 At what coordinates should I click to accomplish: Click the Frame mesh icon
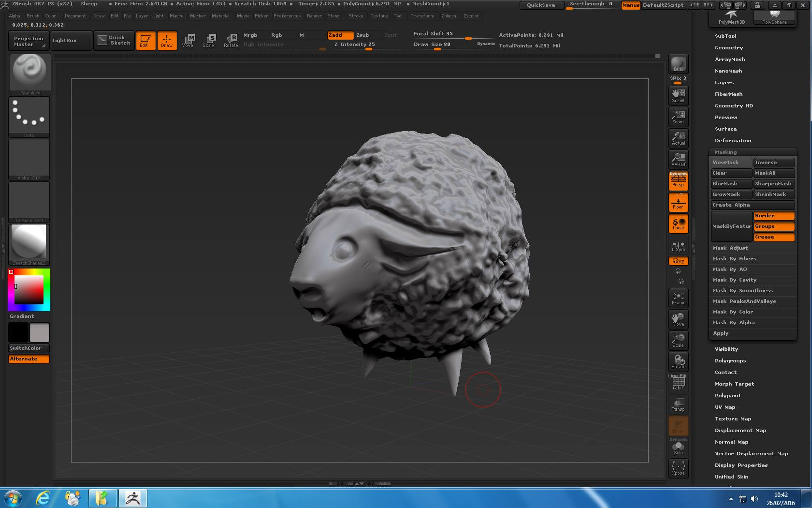pyautogui.click(x=678, y=298)
